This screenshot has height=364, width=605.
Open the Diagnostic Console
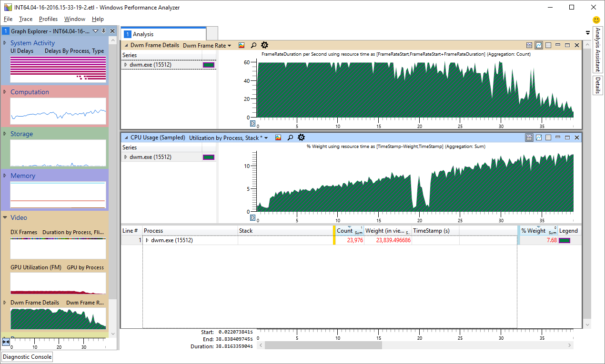(x=27, y=357)
